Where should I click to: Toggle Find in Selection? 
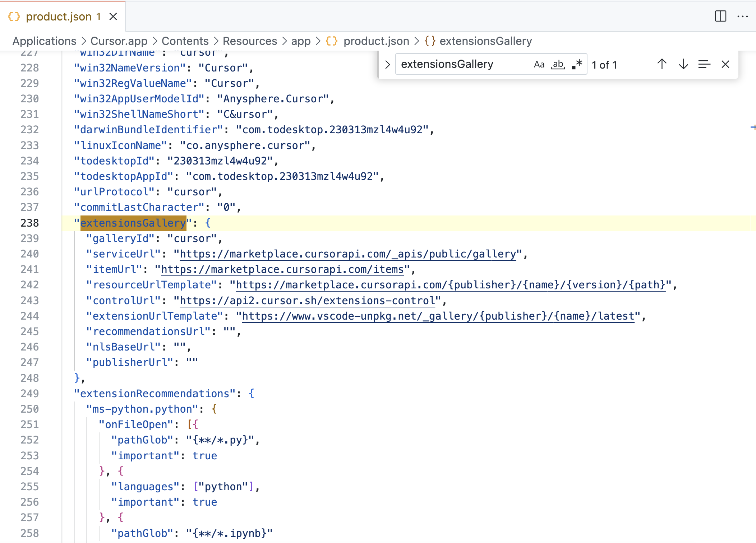pos(704,64)
